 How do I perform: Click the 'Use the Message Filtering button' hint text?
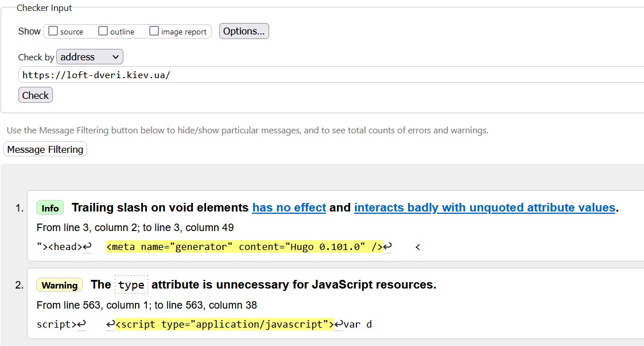tap(247, 130)
